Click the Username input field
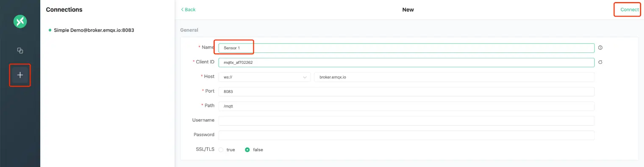The image size is (644, 167). [406, 120]
